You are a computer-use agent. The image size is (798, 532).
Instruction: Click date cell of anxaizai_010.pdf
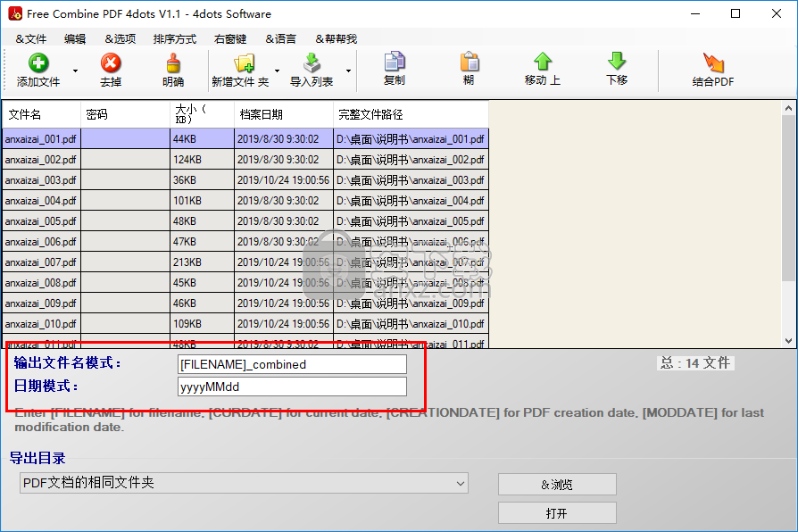pyautogui.click(x=284, y=324)
